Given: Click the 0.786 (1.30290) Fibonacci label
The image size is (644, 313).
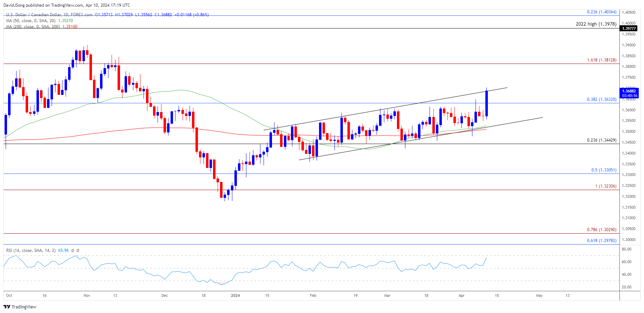Looking at the screenshot, I should pyautogui.click(x=602, y=230).
